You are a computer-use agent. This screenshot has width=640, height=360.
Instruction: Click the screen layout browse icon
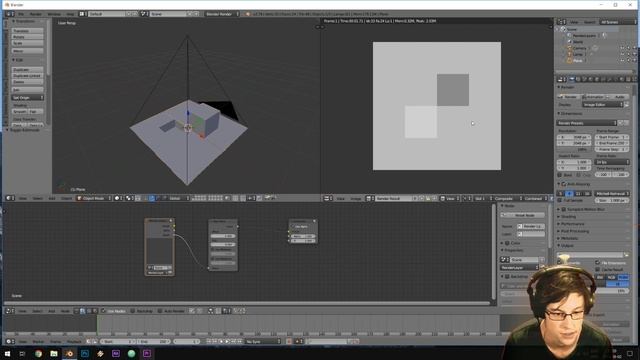coord(83,14)
